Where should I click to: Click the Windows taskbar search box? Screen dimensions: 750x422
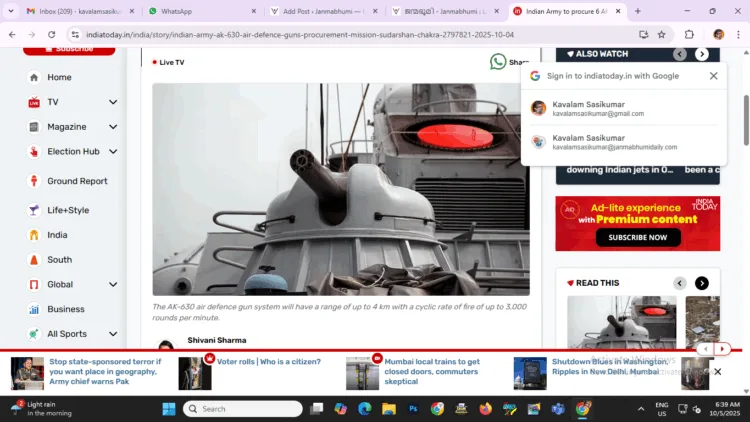[x=244, y=408]
